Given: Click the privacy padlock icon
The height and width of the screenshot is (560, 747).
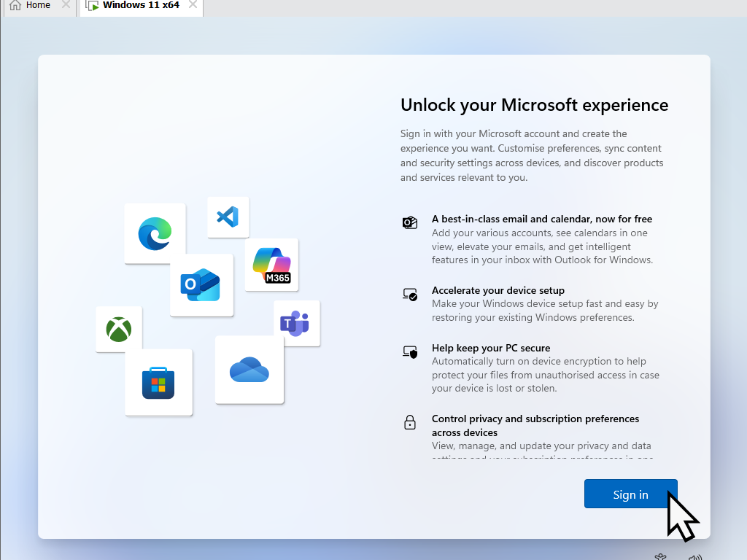Looking at the screenshot, I should [x=410, y=422].
